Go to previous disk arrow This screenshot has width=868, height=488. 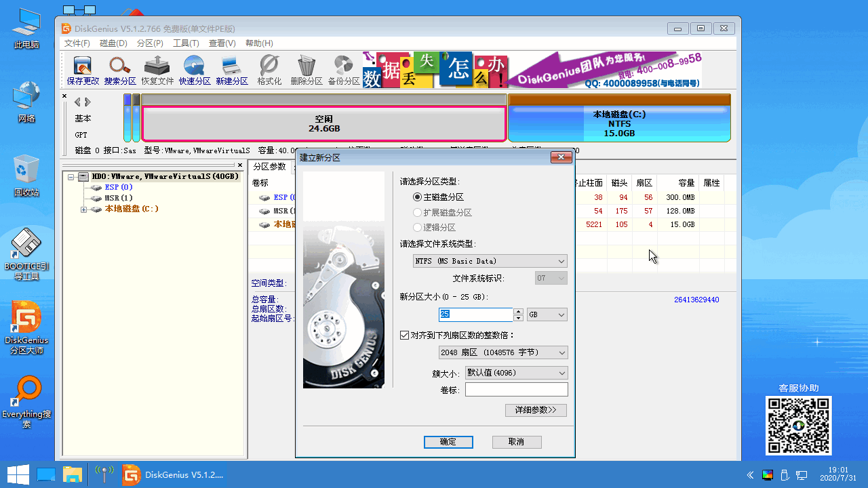(x=77, y=102)
